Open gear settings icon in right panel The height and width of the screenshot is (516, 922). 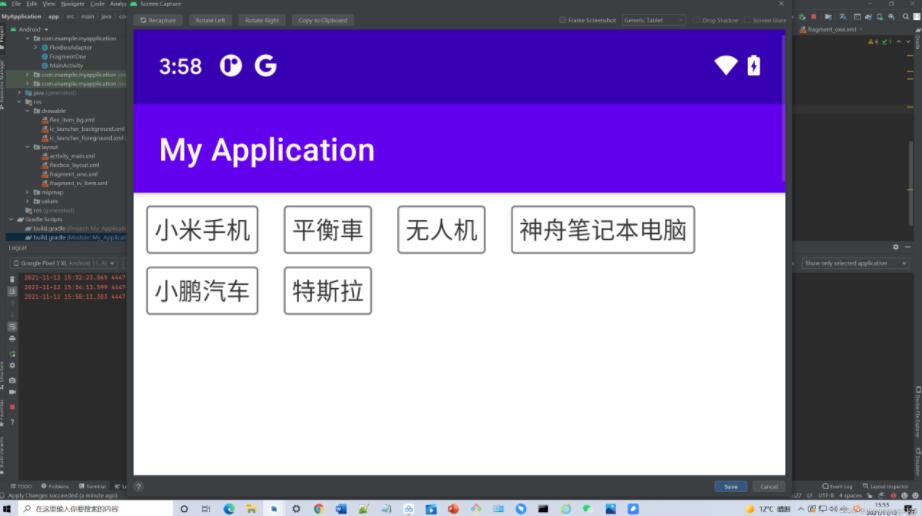click(x=896, y=247)
